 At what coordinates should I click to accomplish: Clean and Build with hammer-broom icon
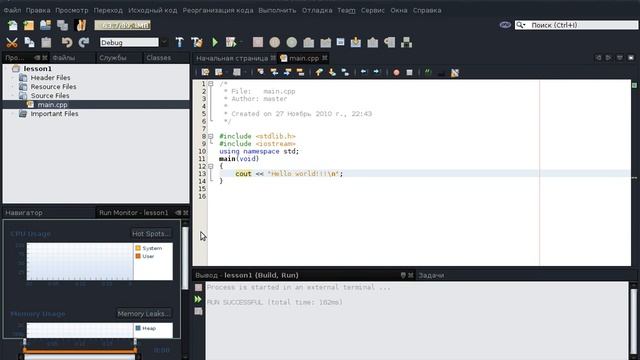197,42
